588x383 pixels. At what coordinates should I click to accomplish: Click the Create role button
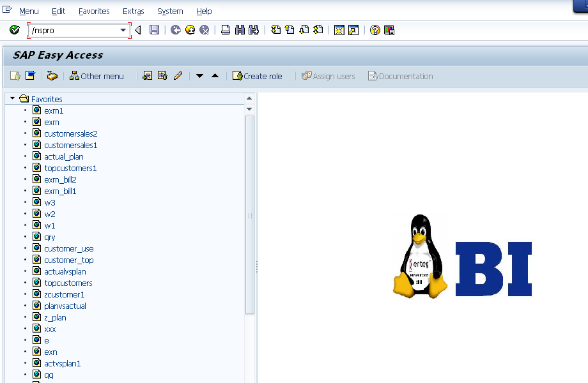click(x=257, y=76)
